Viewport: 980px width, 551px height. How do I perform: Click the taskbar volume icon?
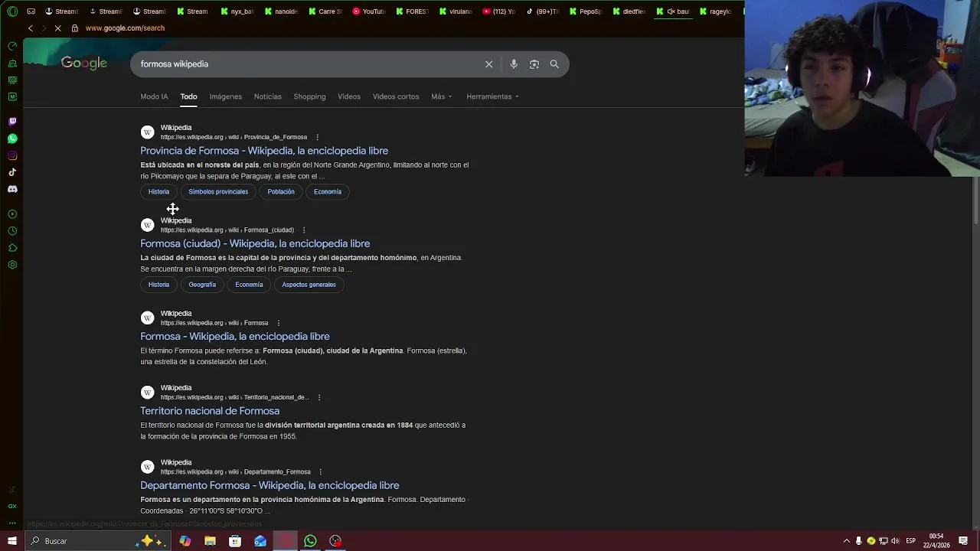pos(896,541)
